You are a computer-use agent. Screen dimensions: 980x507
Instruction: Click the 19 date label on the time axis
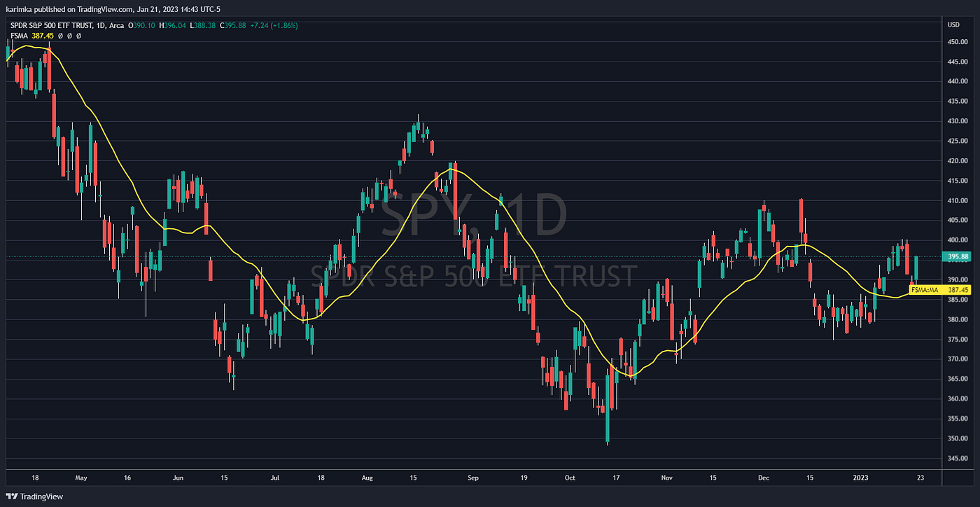[x=524, y=478]
